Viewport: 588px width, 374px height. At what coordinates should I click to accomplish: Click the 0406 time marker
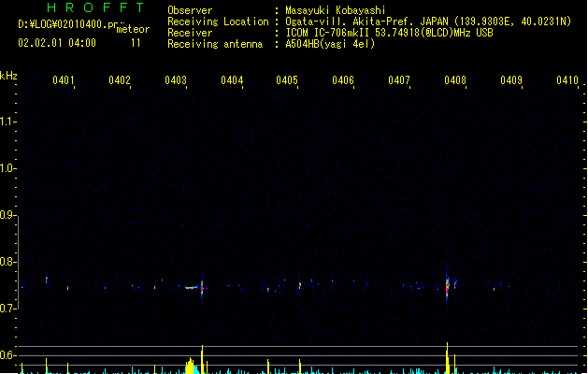point(343,80)
